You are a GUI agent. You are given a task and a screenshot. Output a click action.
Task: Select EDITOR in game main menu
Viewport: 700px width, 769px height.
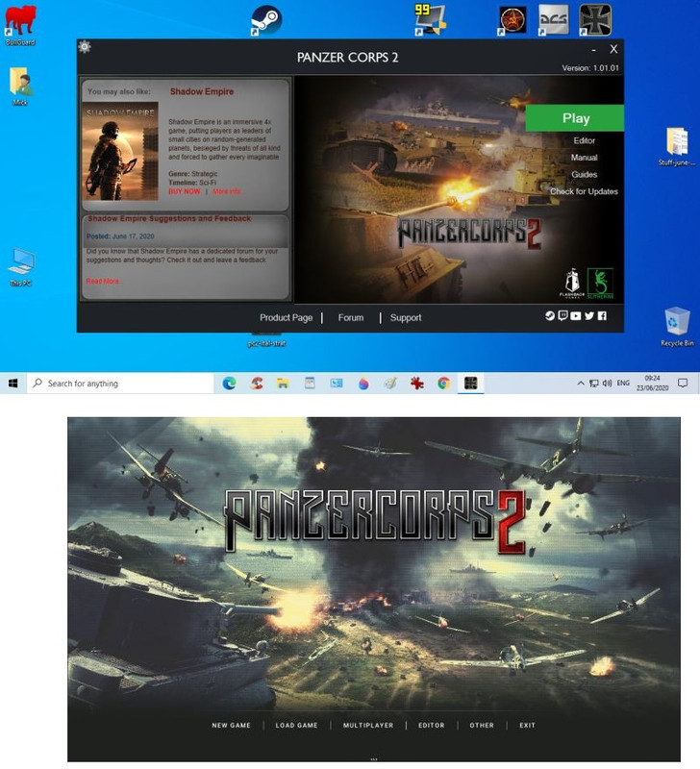point(431,726)
